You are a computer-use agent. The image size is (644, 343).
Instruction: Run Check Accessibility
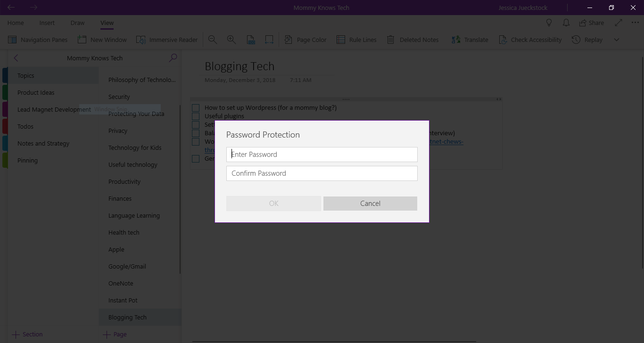[530, 40]
